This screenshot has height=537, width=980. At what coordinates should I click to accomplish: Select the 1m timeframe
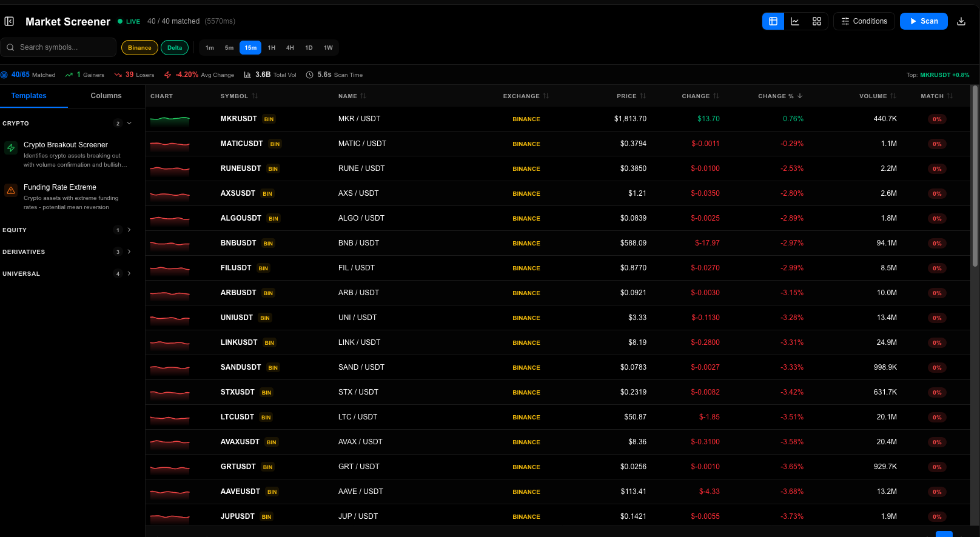(x=210, y=48)
